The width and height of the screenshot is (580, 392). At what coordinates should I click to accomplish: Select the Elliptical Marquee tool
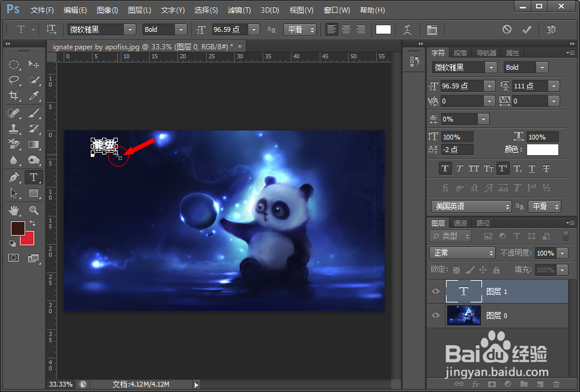point(14,64)
